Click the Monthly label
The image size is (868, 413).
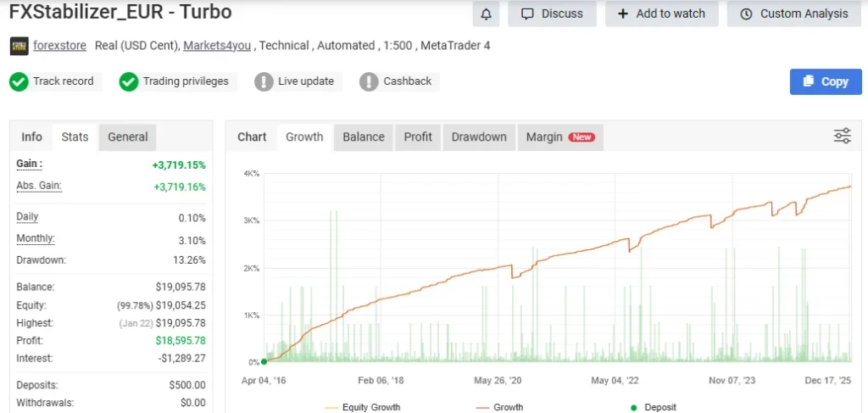click(36, 238)
